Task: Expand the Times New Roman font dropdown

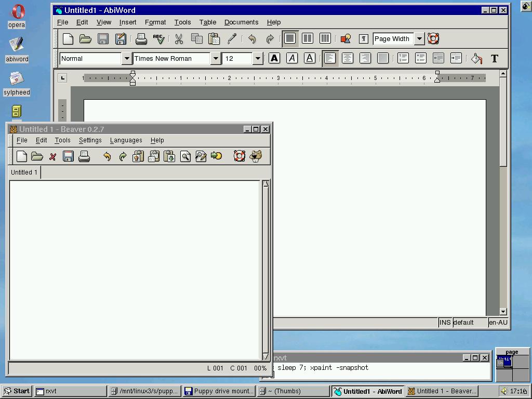Action: [216, 58]
